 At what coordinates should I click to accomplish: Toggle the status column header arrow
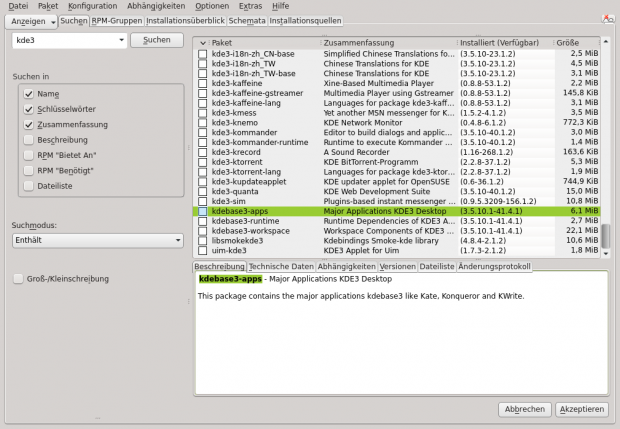203,43
